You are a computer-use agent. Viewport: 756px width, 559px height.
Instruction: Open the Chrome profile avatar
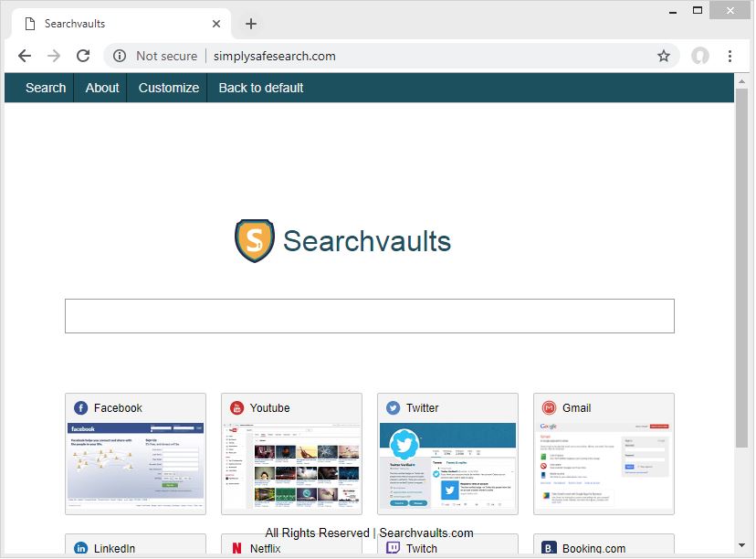point(700,56)
